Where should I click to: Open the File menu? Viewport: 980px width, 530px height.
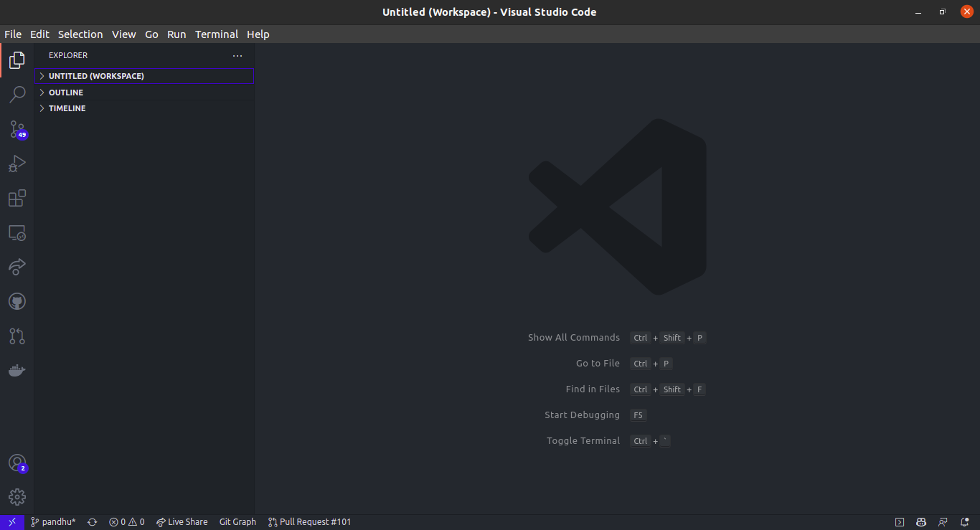click(x=13, y=34)
